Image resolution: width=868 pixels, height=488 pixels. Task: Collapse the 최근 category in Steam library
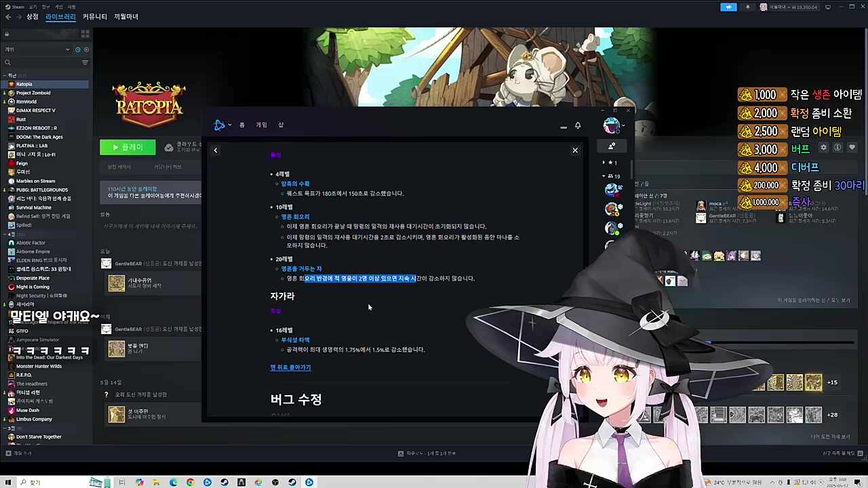[x=5, y=75]
